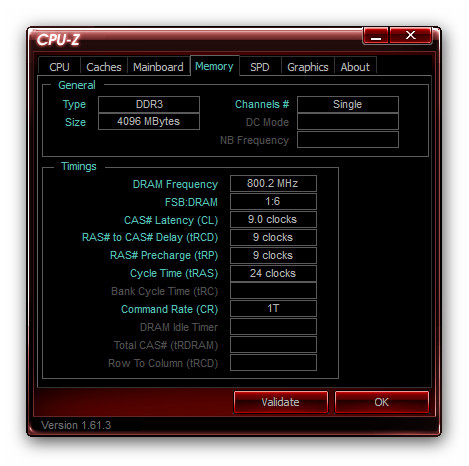Show the About tab

click(355, 67)
